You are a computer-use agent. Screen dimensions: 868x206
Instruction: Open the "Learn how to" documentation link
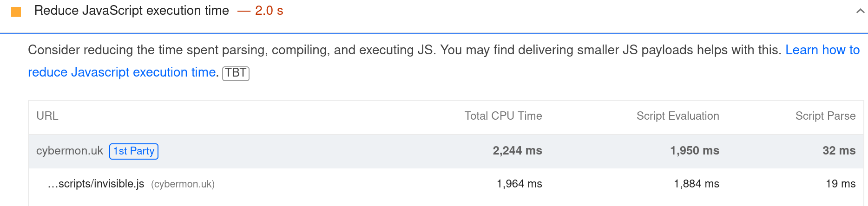(822, 50)
